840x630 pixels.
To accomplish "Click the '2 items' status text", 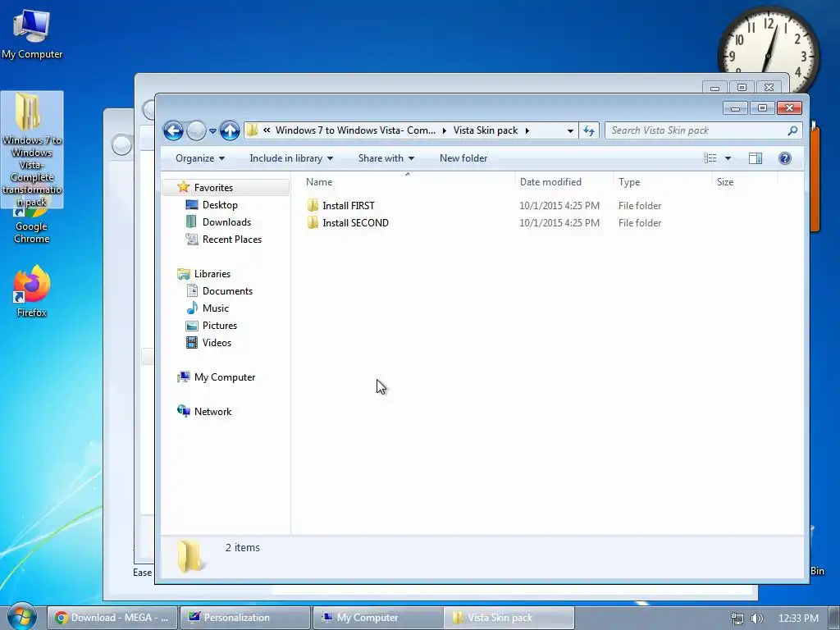I will coord(242,547).
